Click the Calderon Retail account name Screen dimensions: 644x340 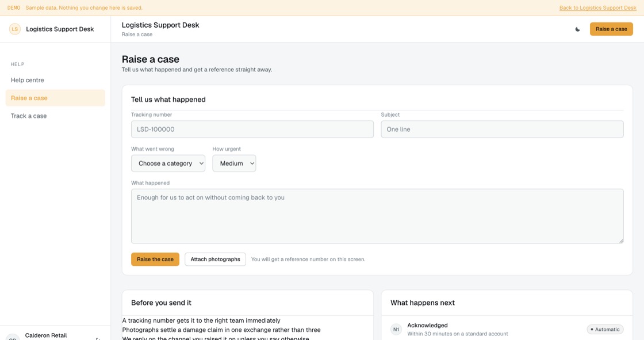coord(46,335)
